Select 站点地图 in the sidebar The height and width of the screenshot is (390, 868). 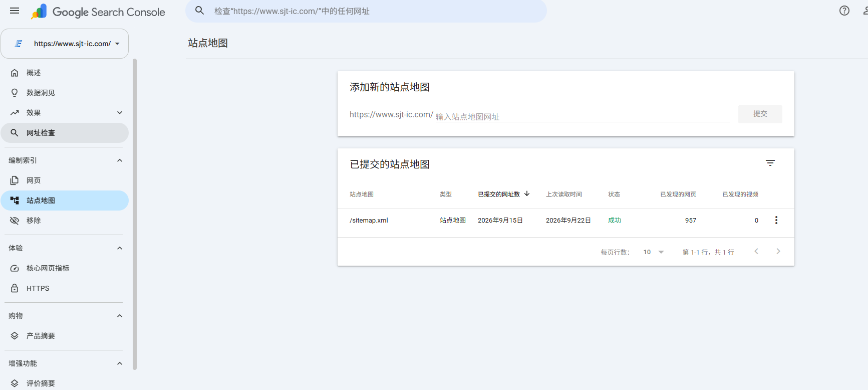(65, 201)
